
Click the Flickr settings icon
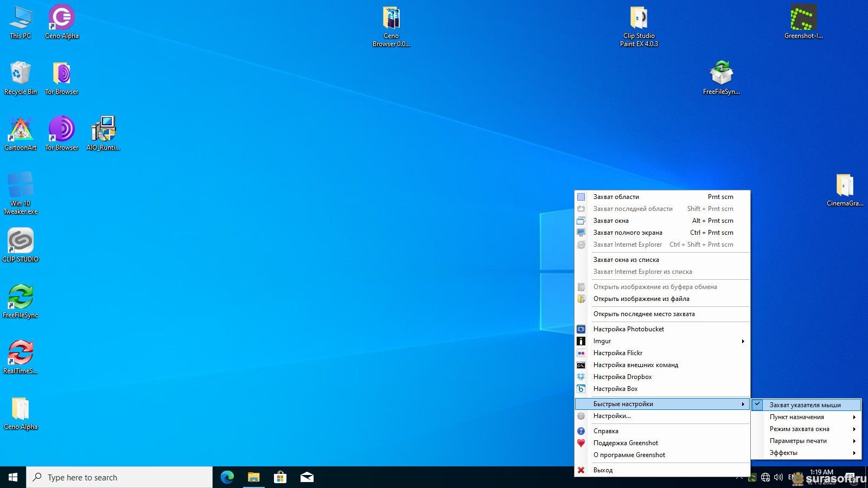tap(581, 353)
